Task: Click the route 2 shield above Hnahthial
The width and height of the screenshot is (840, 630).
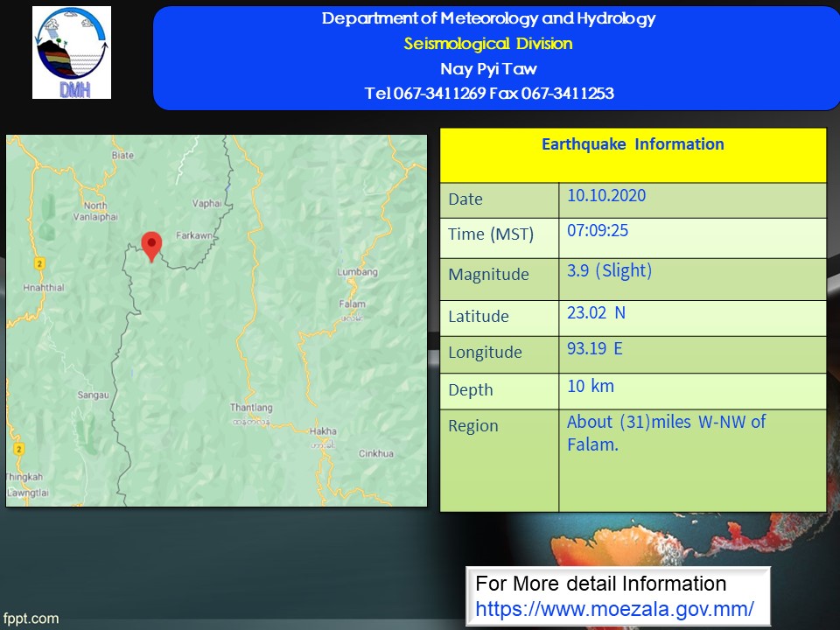Action: click(x=40, y=263)
